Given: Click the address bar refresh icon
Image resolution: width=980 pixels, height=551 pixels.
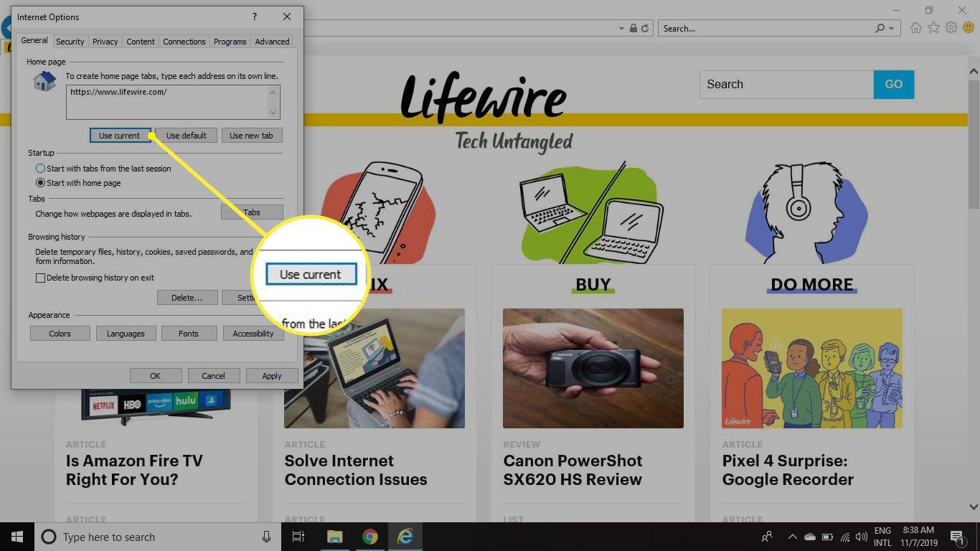Looking at the screenshot, I should click(x=645, y=29).
